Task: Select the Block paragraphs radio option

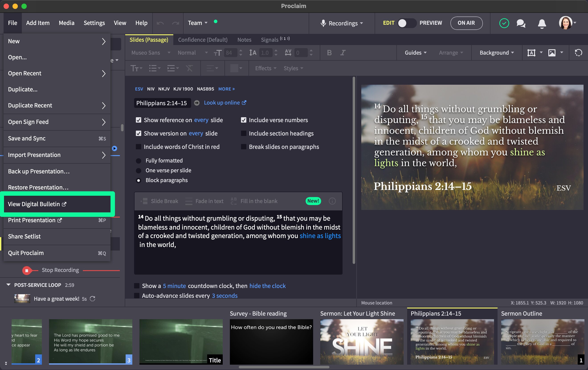Action: [x=139, y=180]
